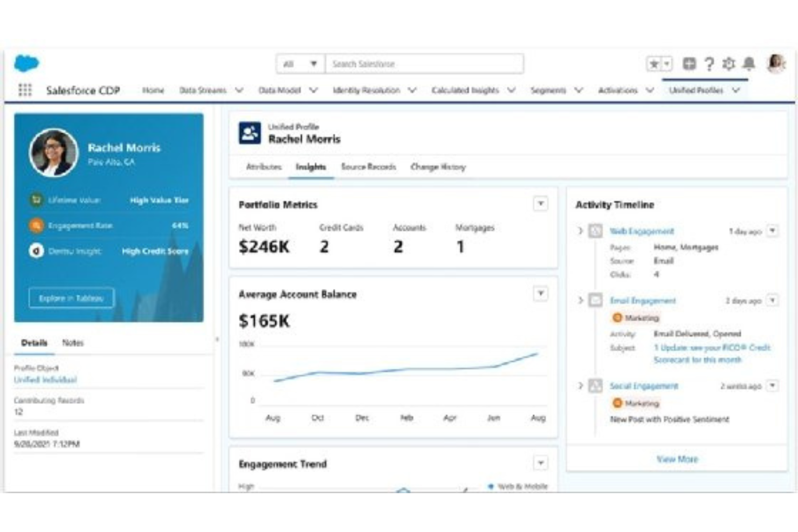The image size is (798, 532).
Task: Click the Email Engagement timeline icon
Action: (x=595, y=300)
